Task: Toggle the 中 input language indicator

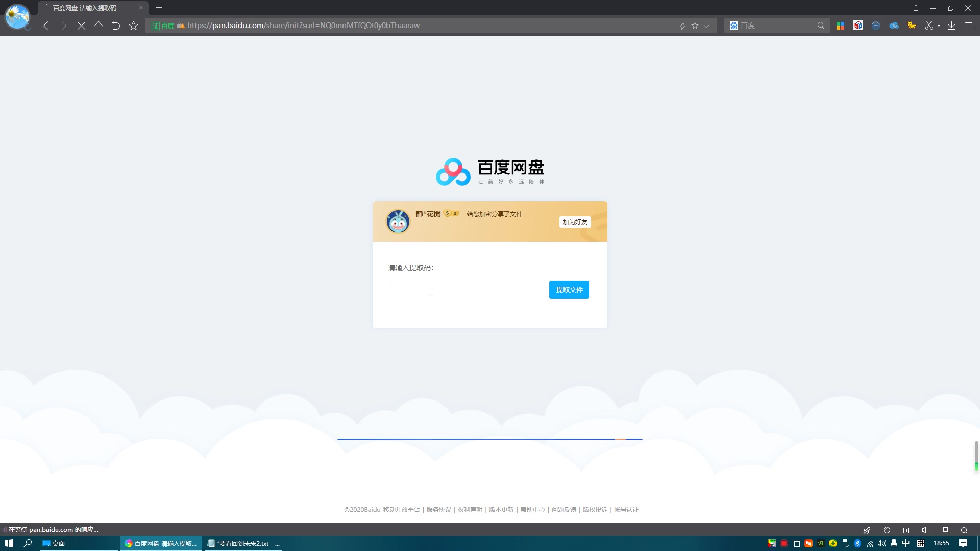Action: 906,543
